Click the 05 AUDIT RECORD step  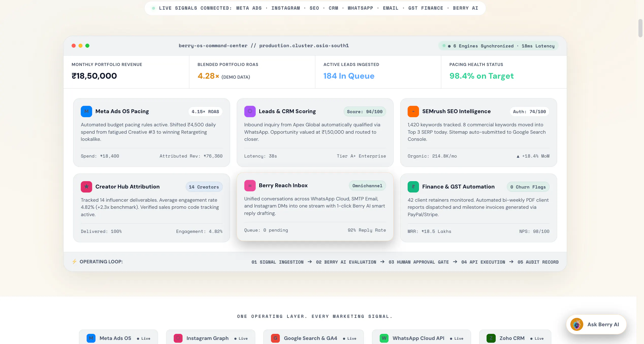[538, 262]
